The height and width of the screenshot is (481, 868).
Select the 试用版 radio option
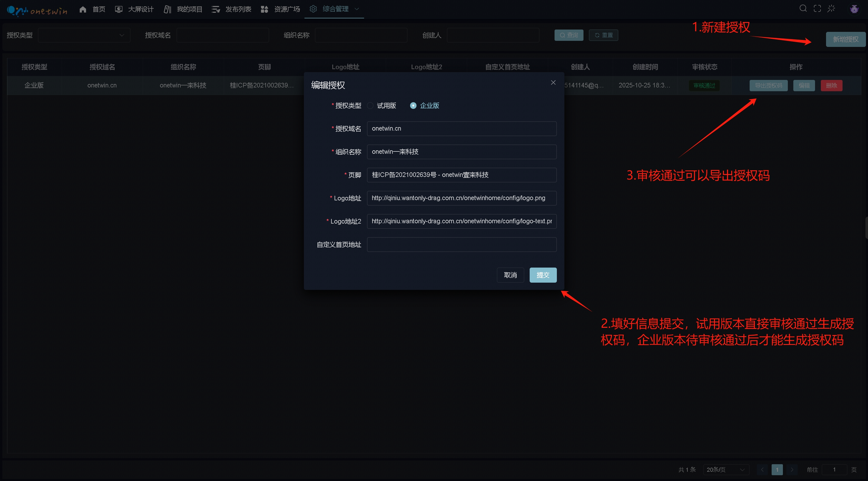370,105
